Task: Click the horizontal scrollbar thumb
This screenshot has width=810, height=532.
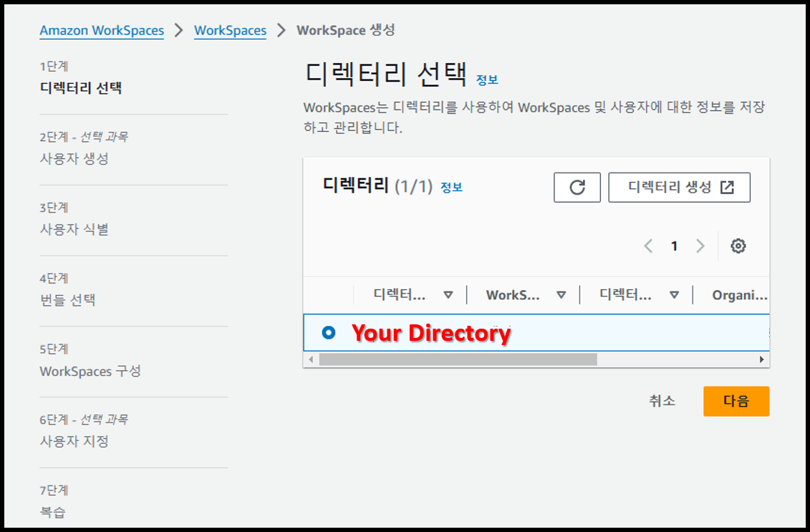Action: click(458, 359)
